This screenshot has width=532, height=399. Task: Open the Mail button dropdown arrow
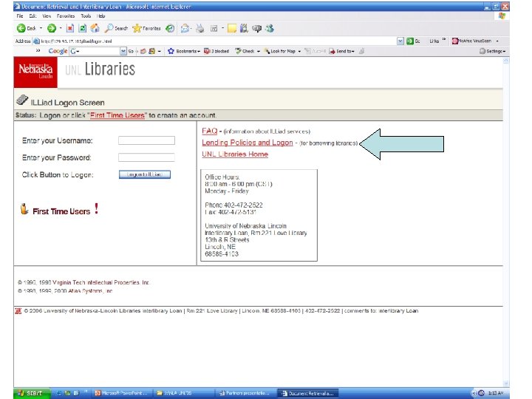191,29
